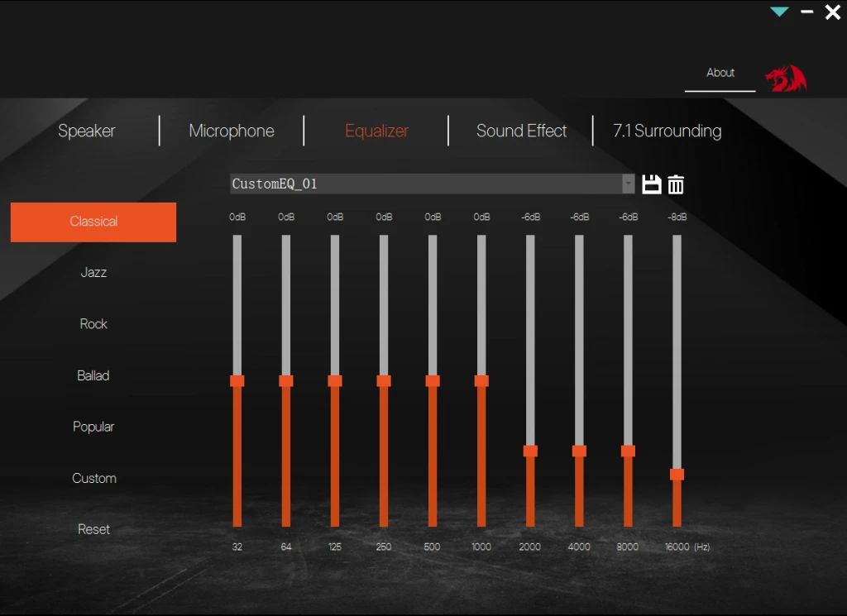Select the Popular equalizer preset
847x616 pixels.
[93, 427]
